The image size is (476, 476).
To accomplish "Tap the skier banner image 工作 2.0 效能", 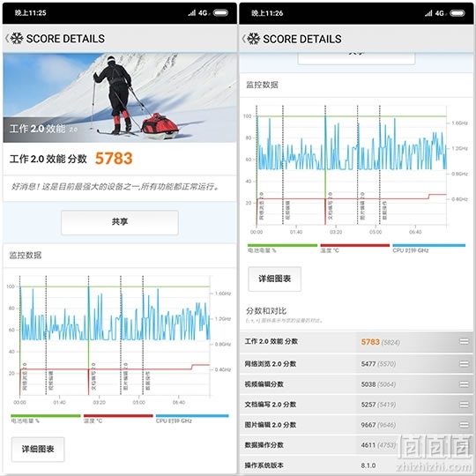I will click(x=120, y=98).
